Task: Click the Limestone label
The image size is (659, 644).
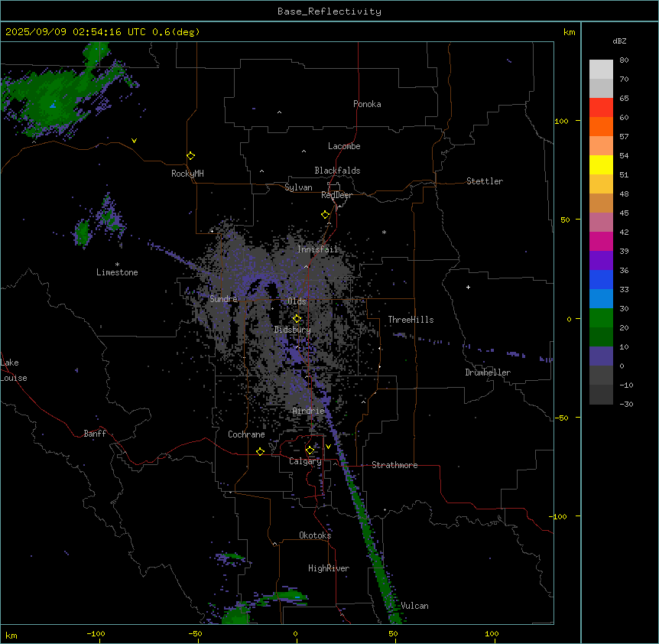Action: coord(117,272)
